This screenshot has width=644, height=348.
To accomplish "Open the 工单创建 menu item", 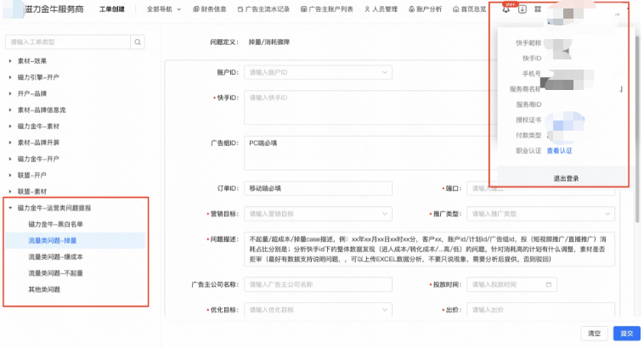I will coord(111,9).
